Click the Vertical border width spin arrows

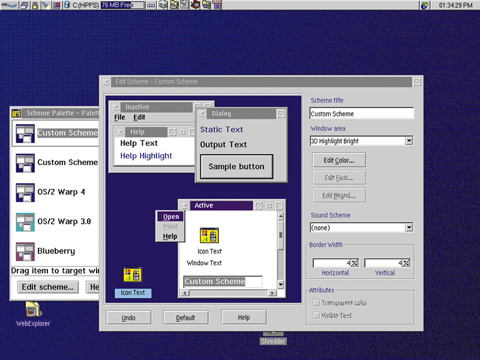407,263
